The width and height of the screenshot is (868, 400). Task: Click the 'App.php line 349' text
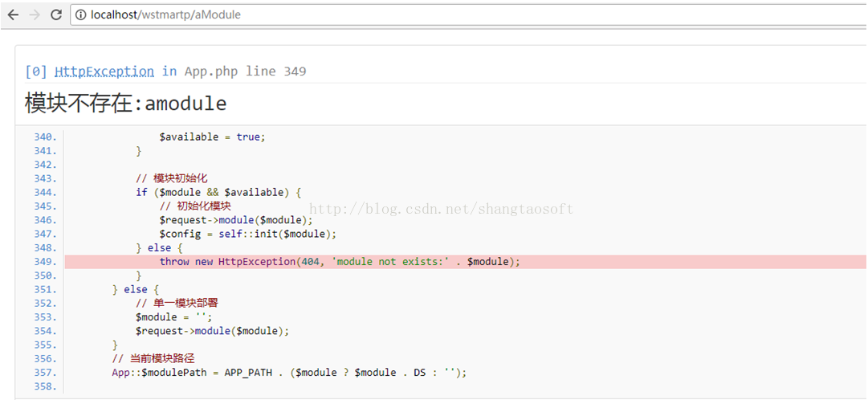[245, 71]
